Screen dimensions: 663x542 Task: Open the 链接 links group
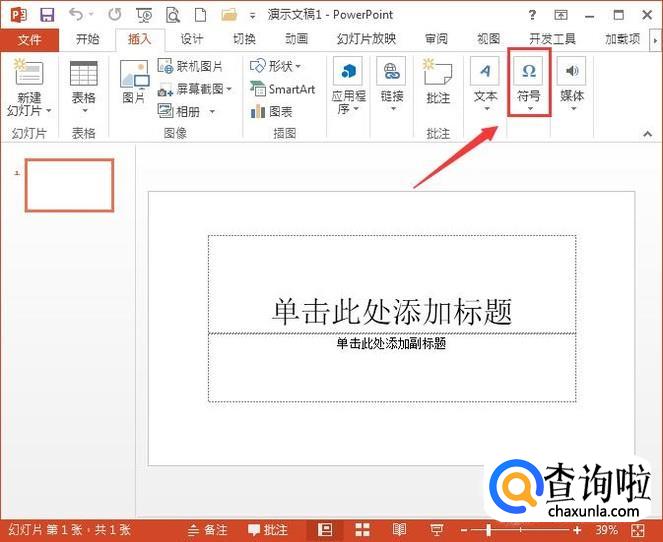click(x=392, y=85)
